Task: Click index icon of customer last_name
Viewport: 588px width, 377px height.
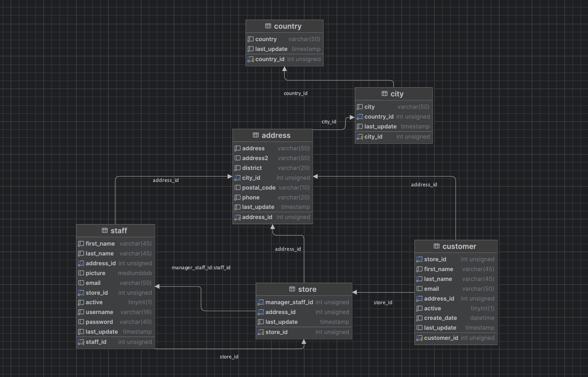Action: (x=420, y=279)
